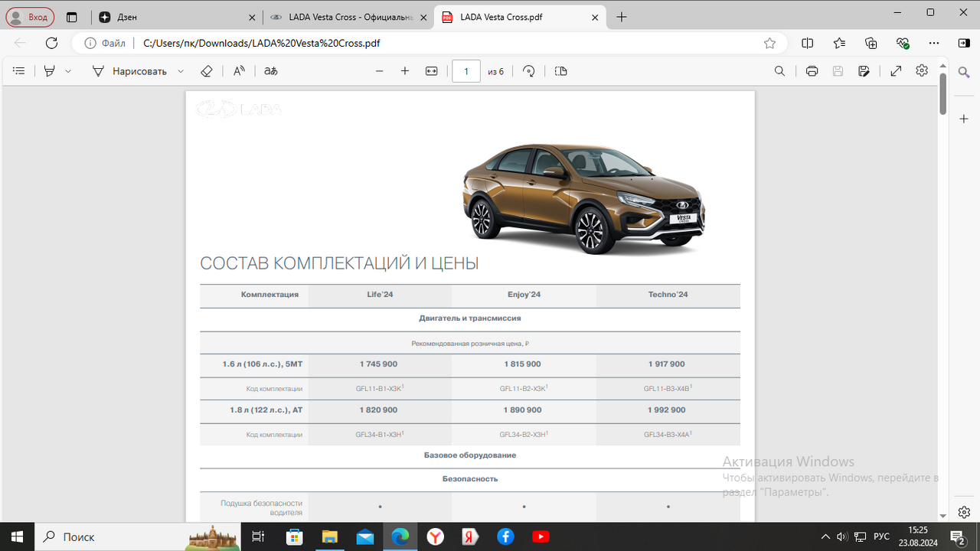
Task: Open PDF viewer settings gear
Action: (922, 70)
